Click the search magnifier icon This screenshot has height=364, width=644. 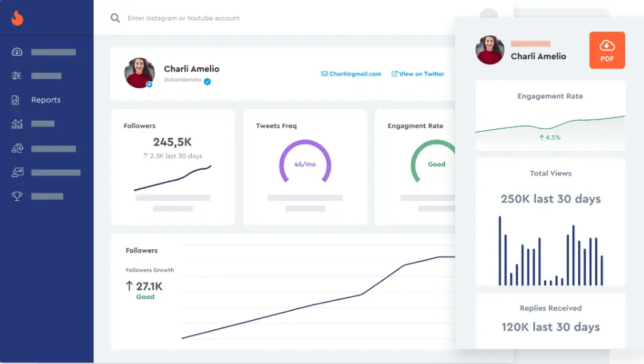tap(115, 18)
